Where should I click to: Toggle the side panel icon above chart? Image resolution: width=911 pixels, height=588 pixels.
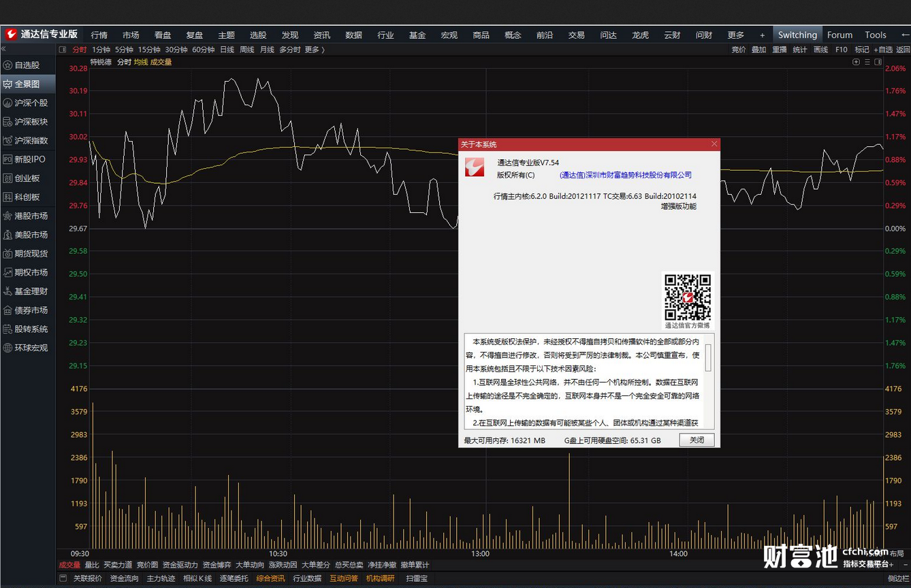point(878,62)
